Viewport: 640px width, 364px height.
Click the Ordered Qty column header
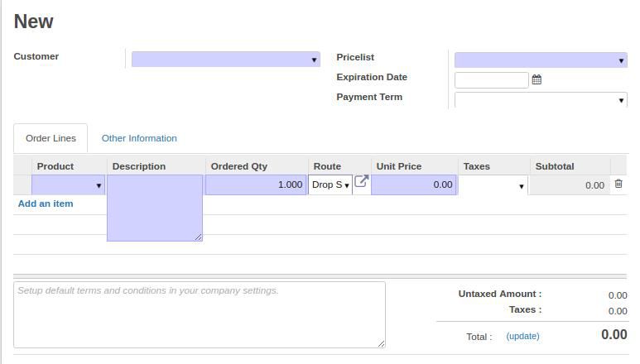point(238,166)
